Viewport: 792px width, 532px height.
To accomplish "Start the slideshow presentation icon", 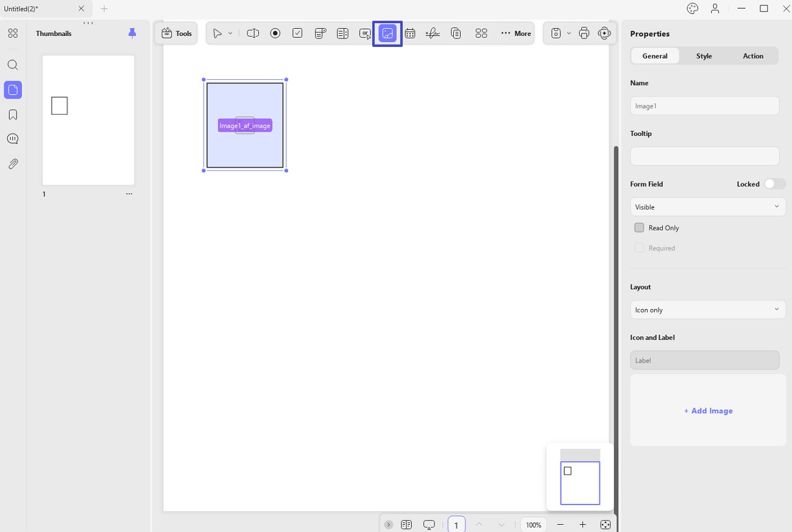I will click(x=429, y=525).
